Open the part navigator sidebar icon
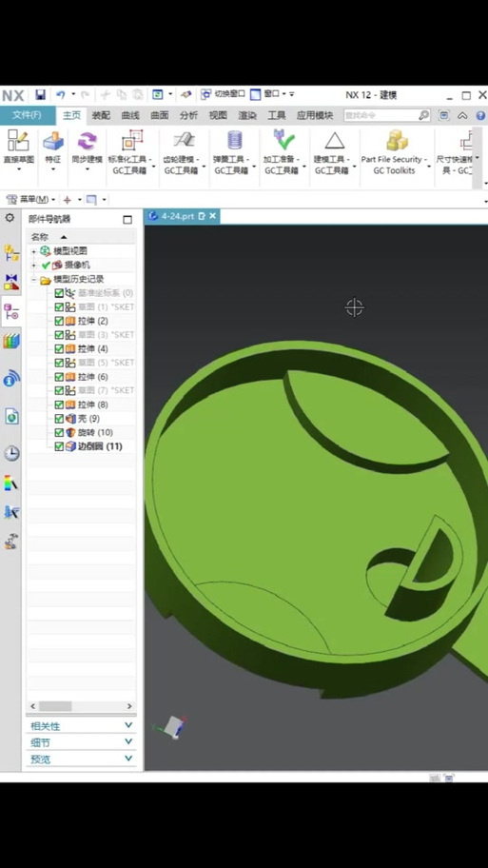 (11, 312)
